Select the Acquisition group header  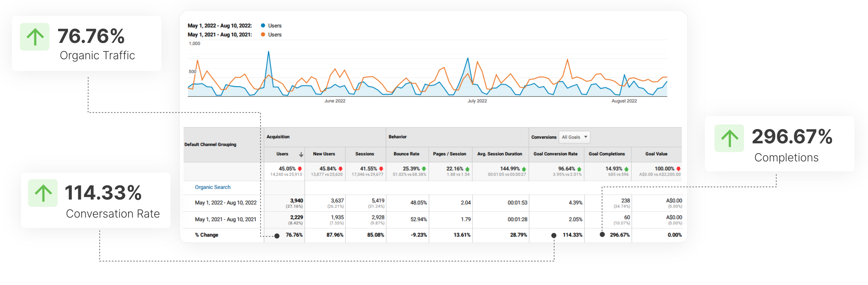pos(278,137)
